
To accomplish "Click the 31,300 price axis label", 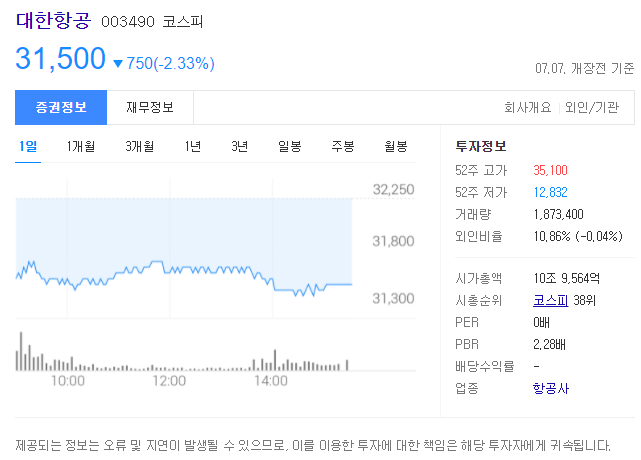I will 393,298.
